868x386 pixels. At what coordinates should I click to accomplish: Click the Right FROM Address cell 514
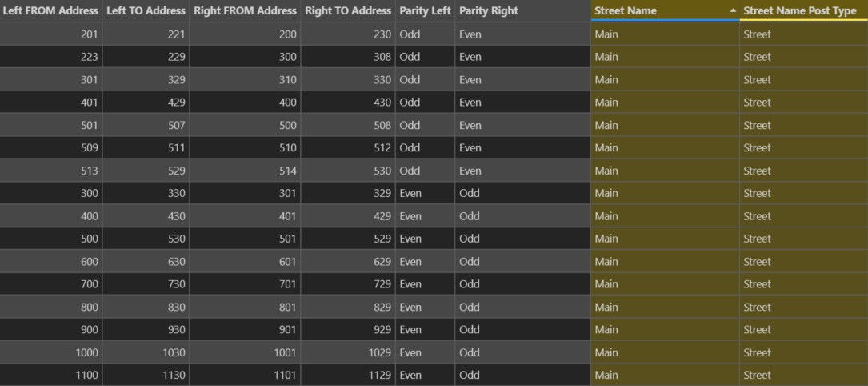coord(246,171)
